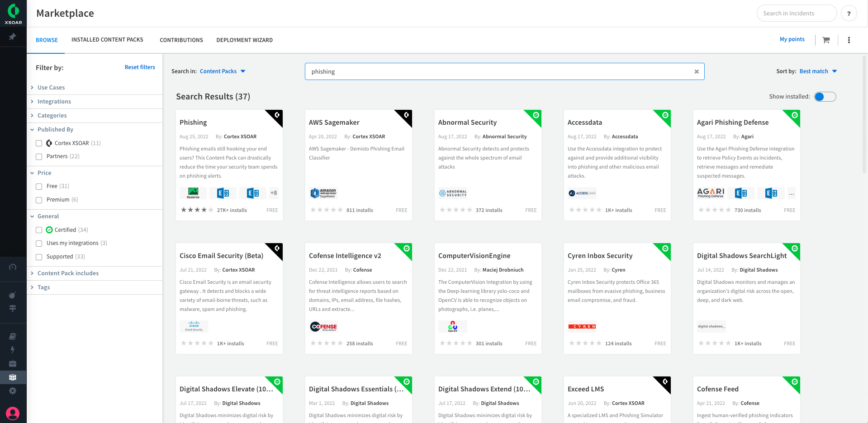Open the My points link

pos(792,39)
